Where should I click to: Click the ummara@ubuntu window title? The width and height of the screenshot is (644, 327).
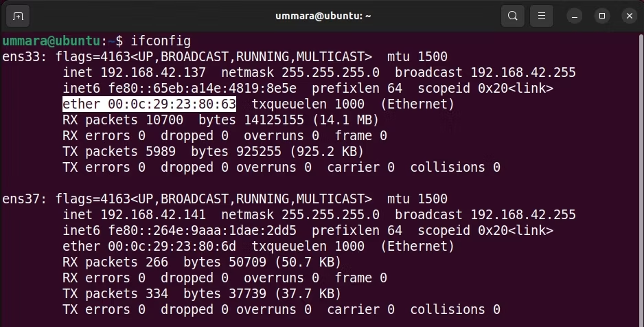tap(323, 16)
